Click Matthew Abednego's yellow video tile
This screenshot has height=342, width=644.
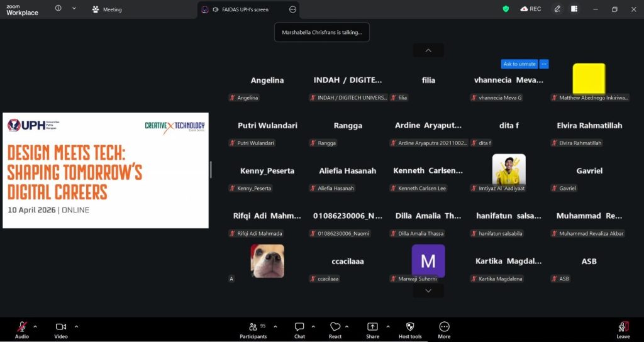point(589,78)
